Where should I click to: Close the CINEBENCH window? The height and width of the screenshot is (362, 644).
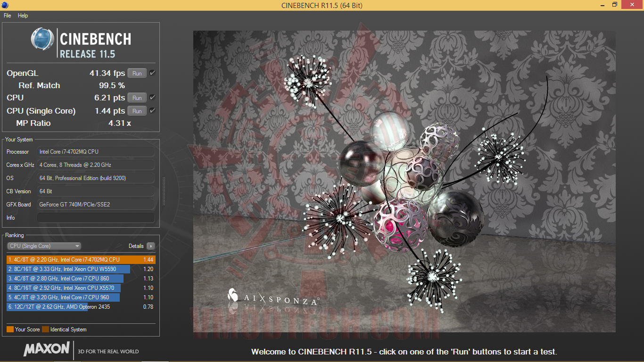tap(633, 5)
